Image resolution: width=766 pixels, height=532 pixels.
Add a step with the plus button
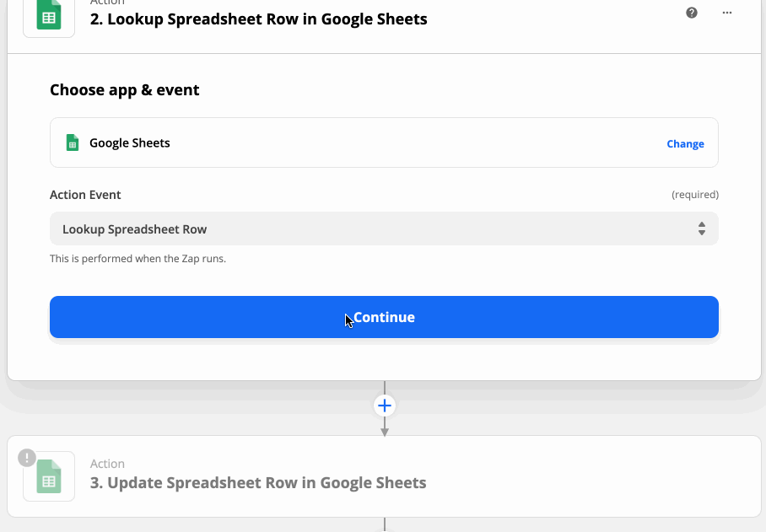(385, 406)
